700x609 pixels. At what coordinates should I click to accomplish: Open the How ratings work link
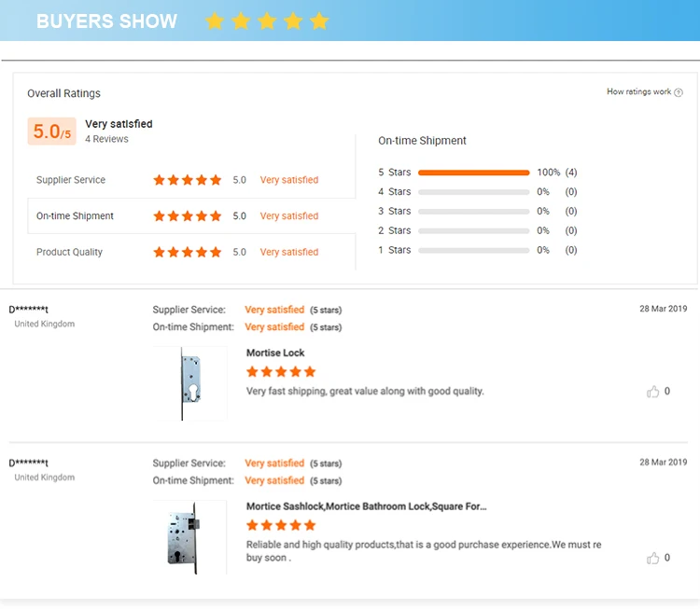point(638,92)
